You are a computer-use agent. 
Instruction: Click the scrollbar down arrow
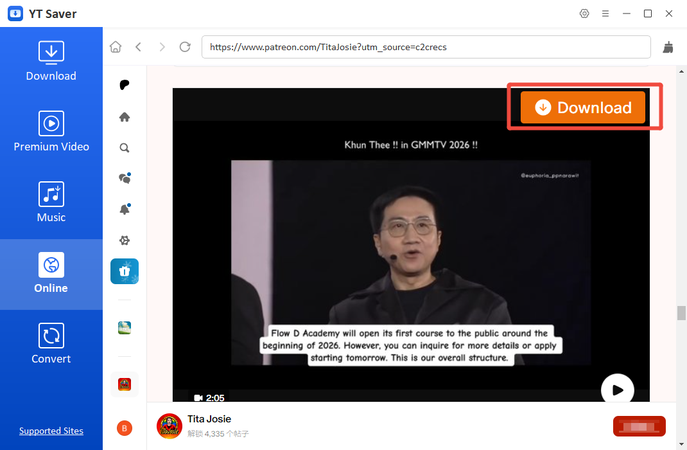click(681, 444)
